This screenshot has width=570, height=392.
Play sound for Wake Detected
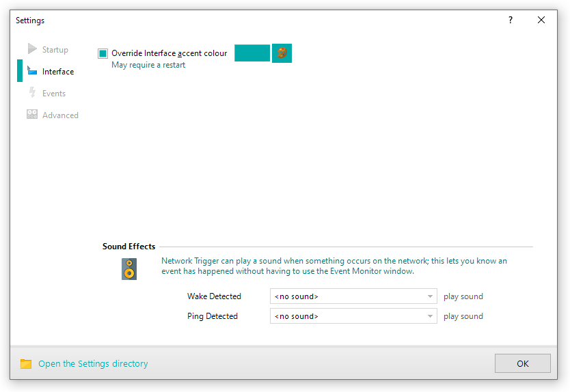pyautogui.click(x=463, y=296)
